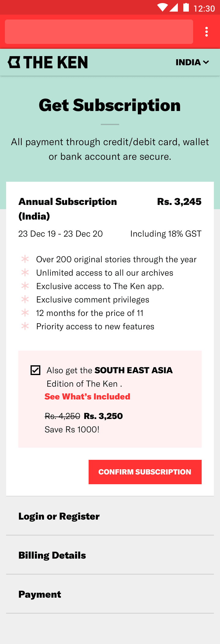This screenshot has width=220, height=644.
Task: Expand the Payment section
Action: click(x=40, y=594)
